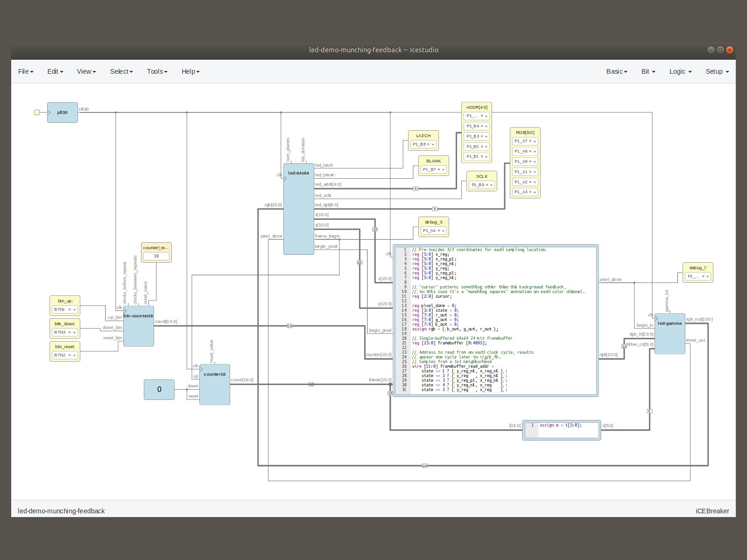Image resolution: width=747 pixels, height=560 pixels.
Task: Click the yellow input pin feeding pll30
Action: (x=37, y=112)
